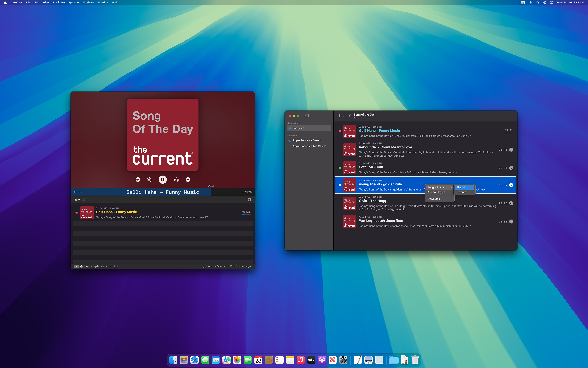Image resolution: width=588 pixels, height=368 pixels.
Task: Unfavorite Gelli Haha heart in player playlist
Action: coord(77,213)
